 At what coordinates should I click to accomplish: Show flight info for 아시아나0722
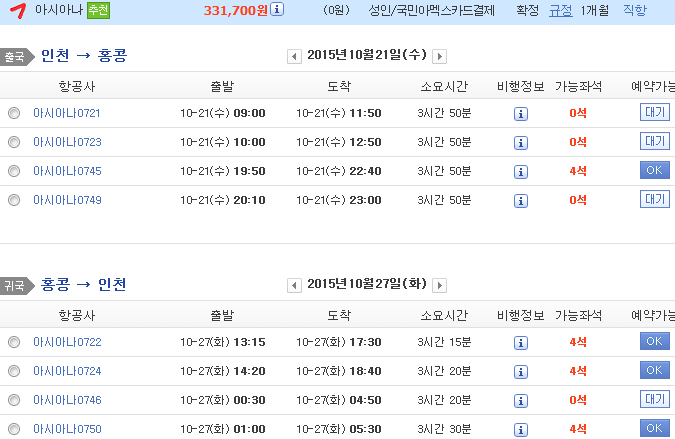pyautogui.click(x=520, y=343)
